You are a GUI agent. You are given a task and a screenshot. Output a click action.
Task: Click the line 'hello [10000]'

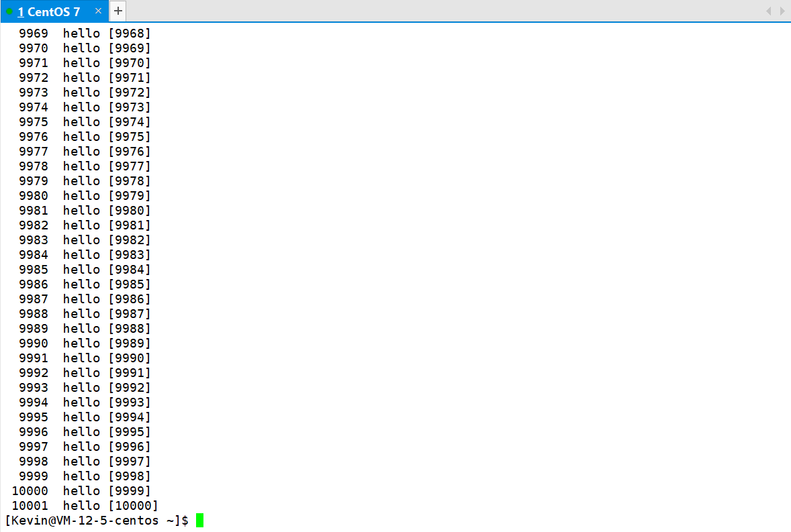(111, 506)
